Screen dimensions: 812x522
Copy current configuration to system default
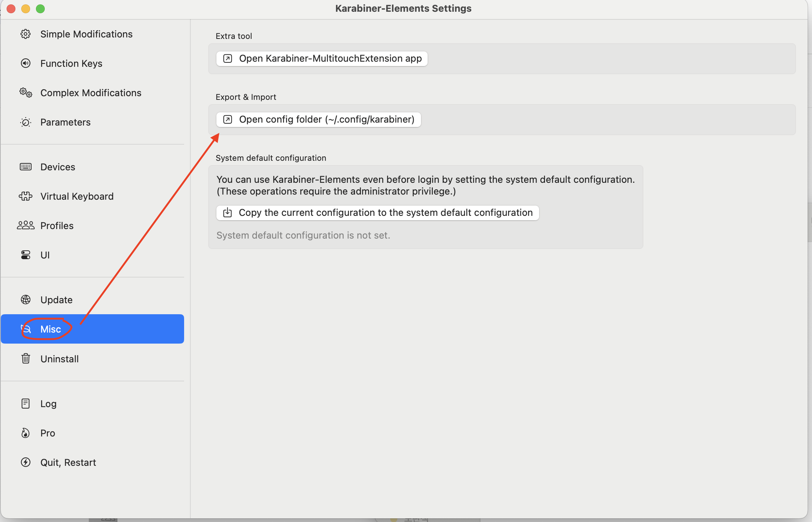378,213
